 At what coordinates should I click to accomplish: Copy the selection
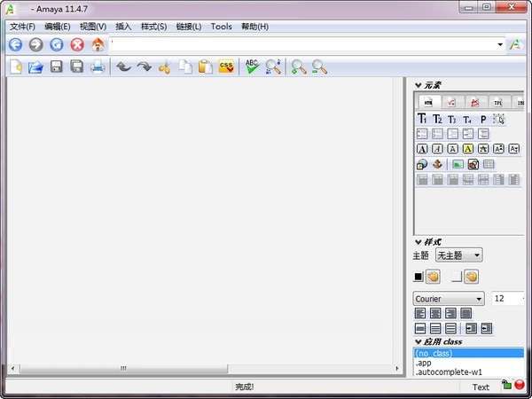tap(185, 66)
